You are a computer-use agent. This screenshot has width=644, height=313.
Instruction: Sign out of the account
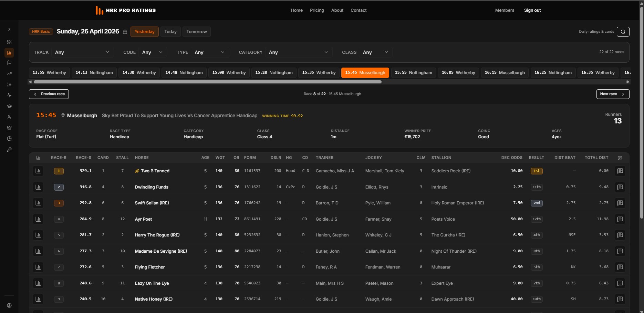pyautogui.click(x=532, y=10)
